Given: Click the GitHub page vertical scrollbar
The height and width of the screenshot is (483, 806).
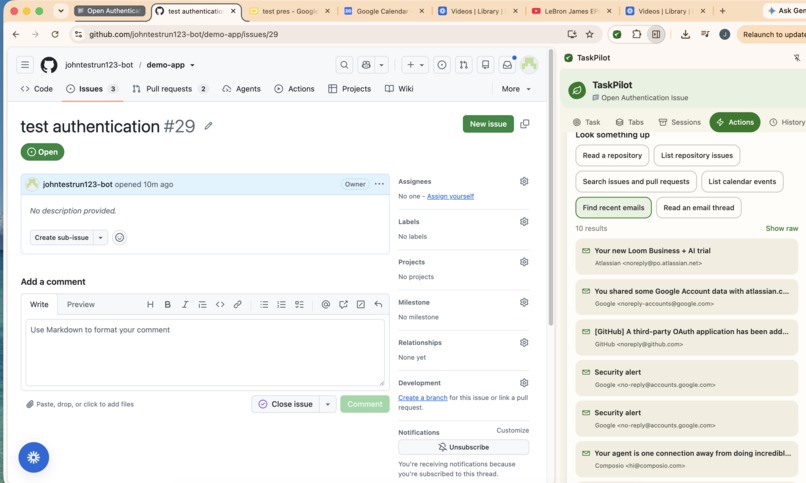Looking at the screenshot, I should pos(551,188).
